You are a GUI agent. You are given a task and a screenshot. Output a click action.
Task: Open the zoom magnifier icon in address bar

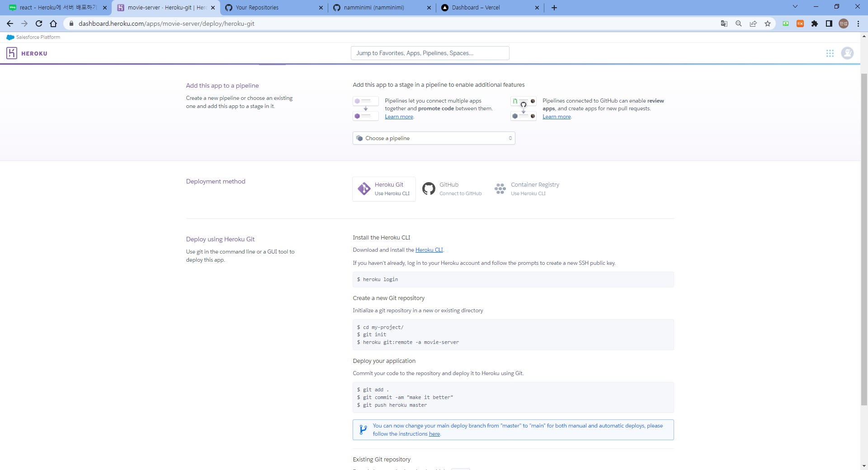[739, 23]
